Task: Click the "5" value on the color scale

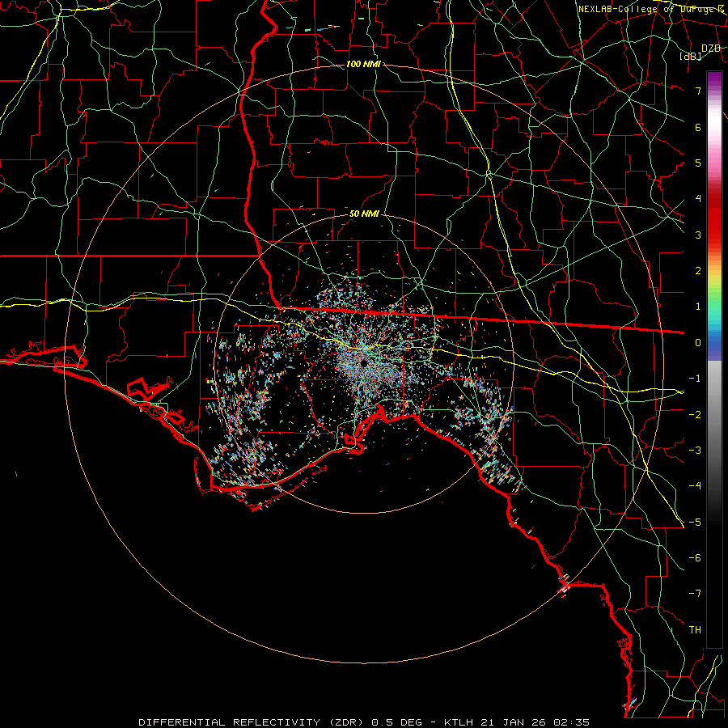Action: 698,163
